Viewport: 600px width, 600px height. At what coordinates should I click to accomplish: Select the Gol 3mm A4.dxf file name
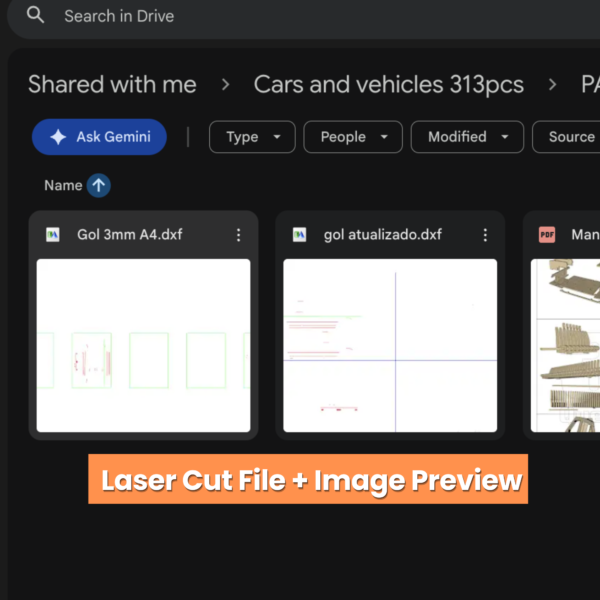pyautogui.click(x=130, y=235)
